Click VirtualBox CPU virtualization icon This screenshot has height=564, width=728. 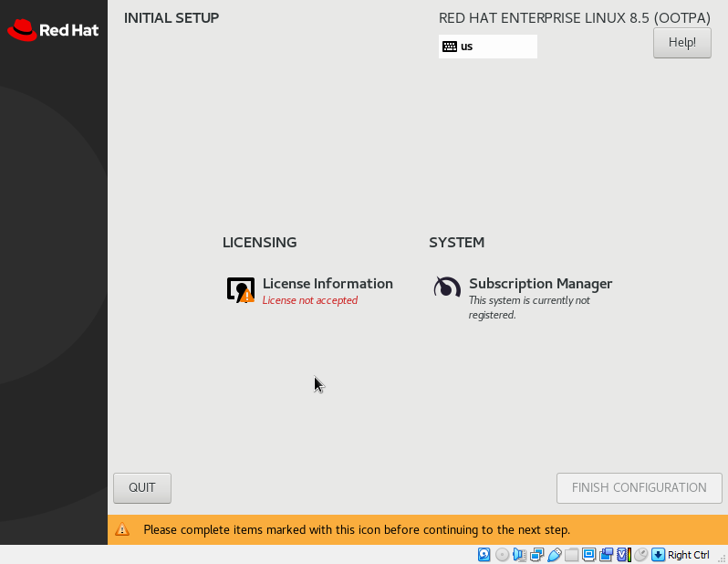tap(623, 555)
